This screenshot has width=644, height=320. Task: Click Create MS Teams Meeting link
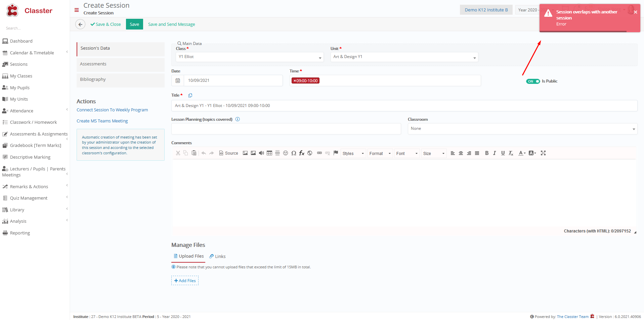pos(102,121)
